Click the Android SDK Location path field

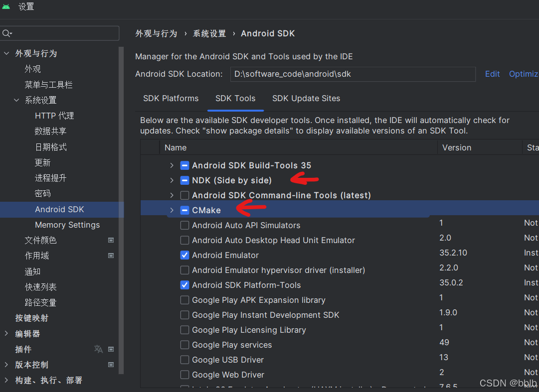[x=353, y=74]
